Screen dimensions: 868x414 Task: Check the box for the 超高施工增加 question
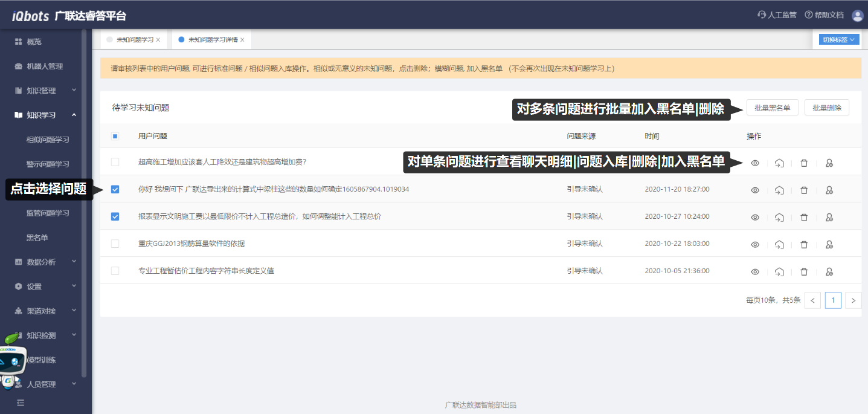coord(115,162)
